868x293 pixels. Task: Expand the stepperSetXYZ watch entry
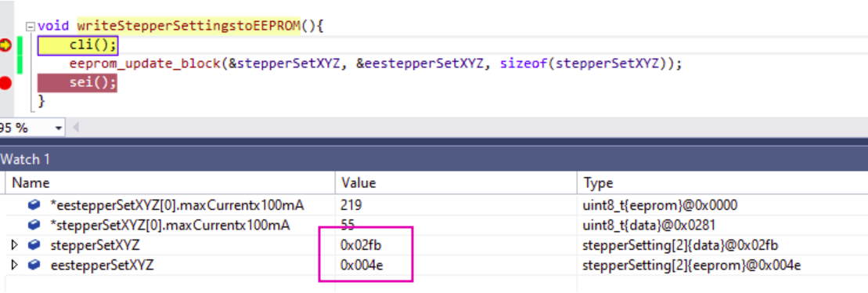[x=15, y=244]
